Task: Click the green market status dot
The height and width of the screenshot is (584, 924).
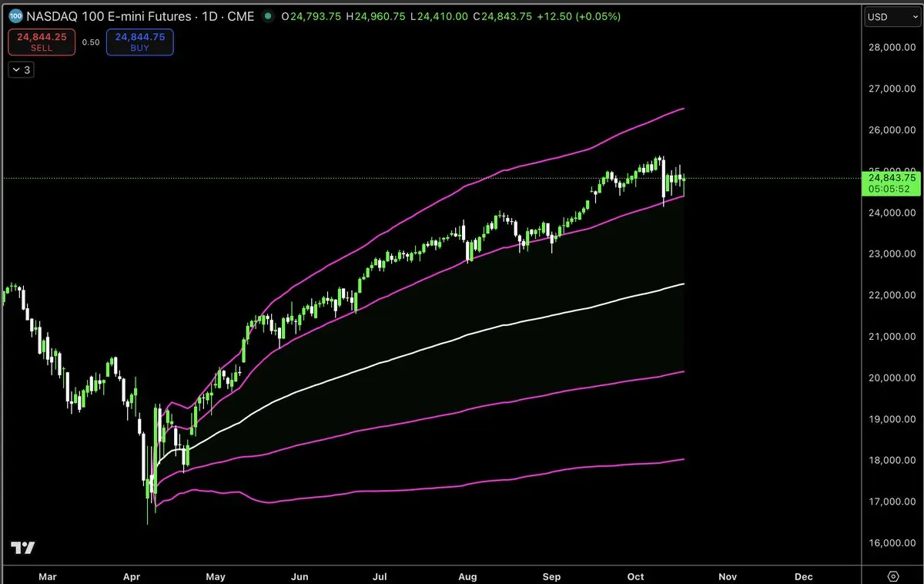Action: (267, 16)
